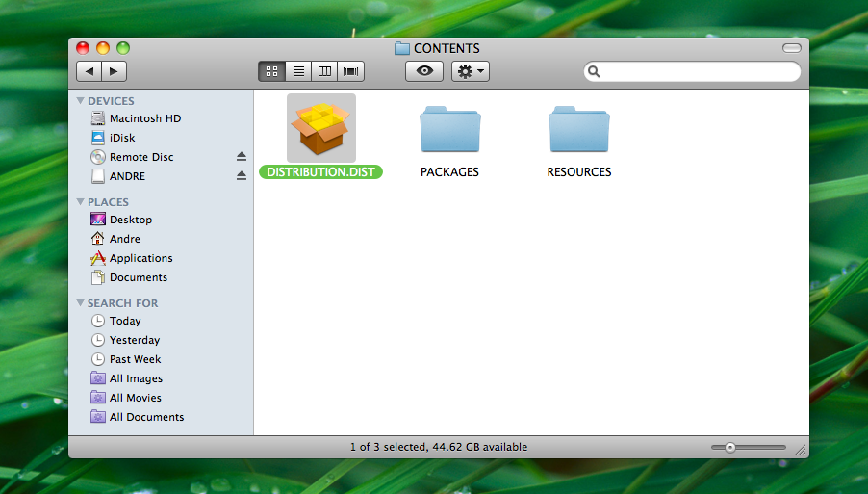Open the Documents icon in the sidebar
This screenshot has height=494, width=868.
[98, 277]
